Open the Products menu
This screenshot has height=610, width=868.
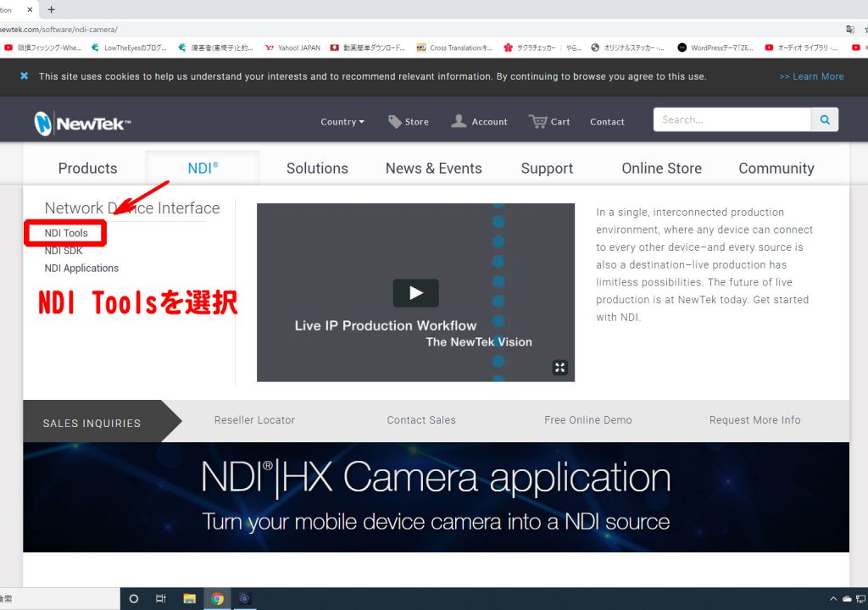click(87, 168)
